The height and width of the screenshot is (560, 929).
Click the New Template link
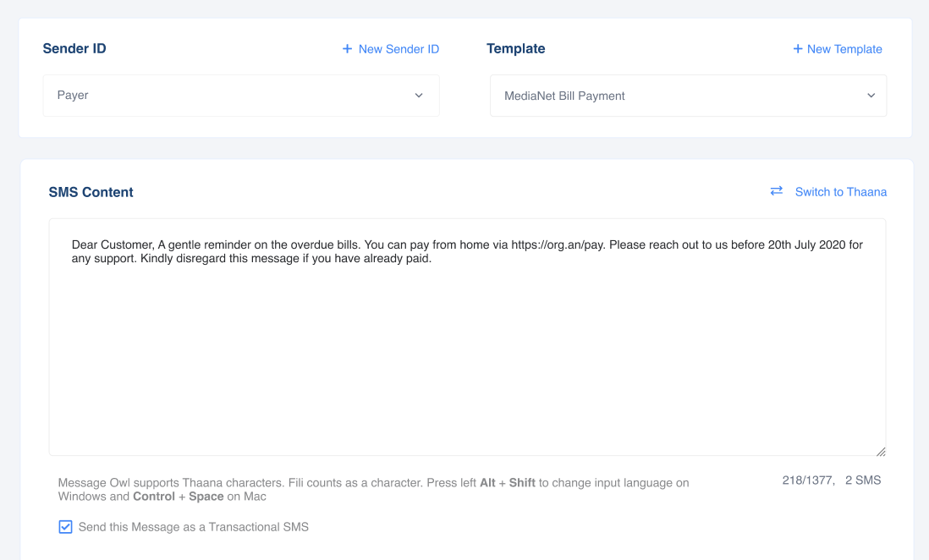[x=844, y=49]
